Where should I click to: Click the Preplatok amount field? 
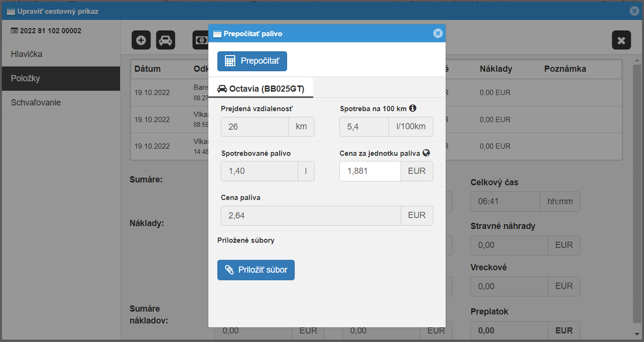click(509, 331)
